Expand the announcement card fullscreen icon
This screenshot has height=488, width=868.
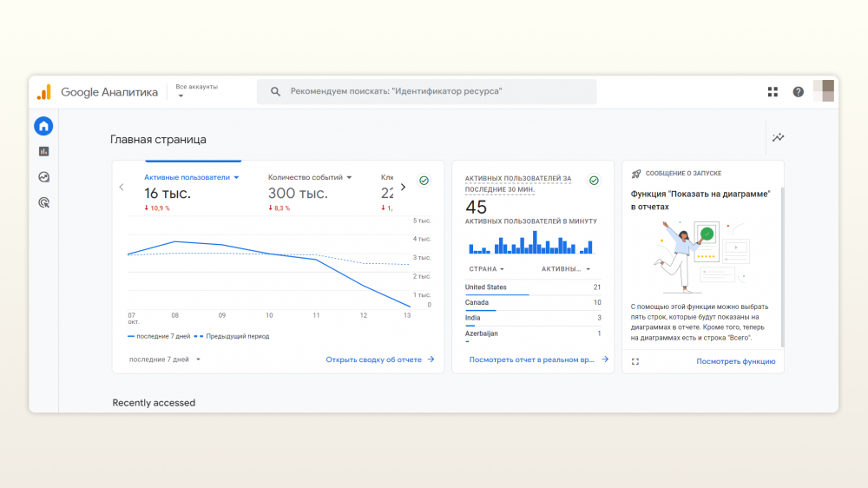pyautogui.click(x=635, y=362)
